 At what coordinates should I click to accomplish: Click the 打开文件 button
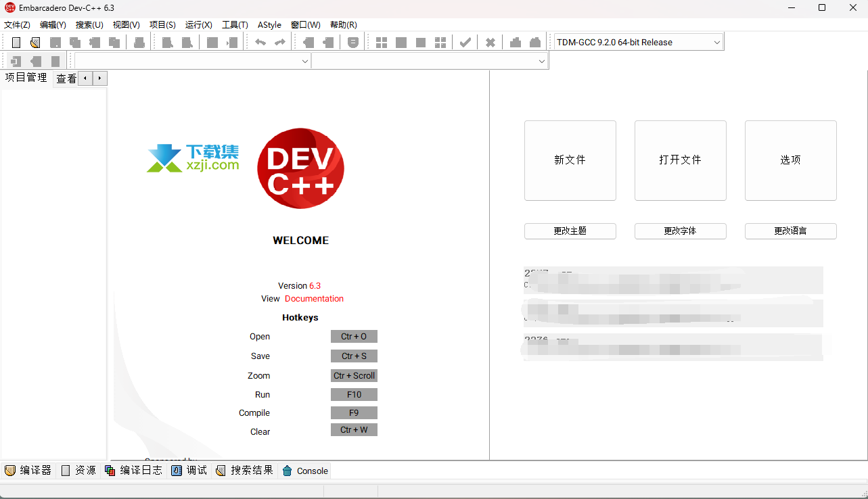point(681,160)
